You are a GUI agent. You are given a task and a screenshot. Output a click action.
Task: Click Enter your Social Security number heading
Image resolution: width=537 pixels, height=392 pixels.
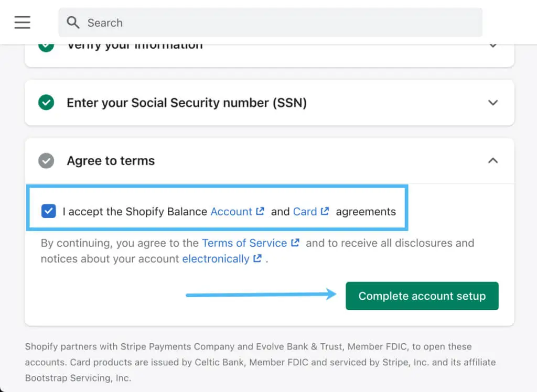click(187, 103)
